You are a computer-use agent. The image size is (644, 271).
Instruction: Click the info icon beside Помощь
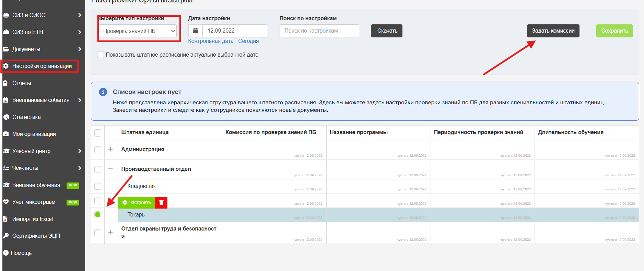tap(5, 253)
